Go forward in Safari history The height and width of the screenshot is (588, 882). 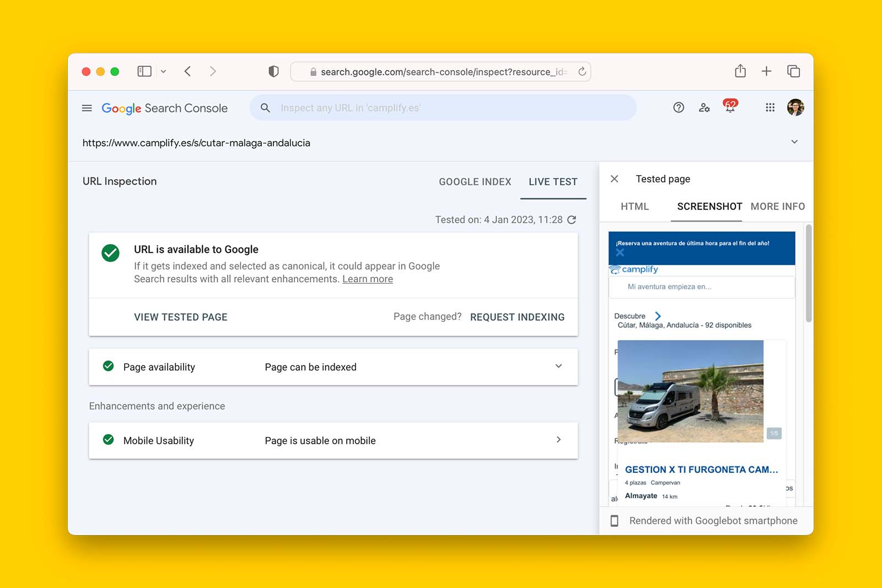[x=213, y=71]
